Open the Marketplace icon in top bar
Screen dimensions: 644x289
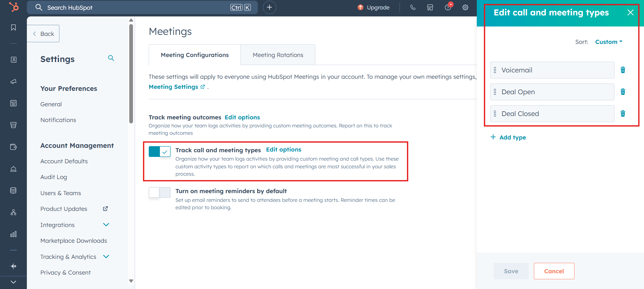click(430, 7)
